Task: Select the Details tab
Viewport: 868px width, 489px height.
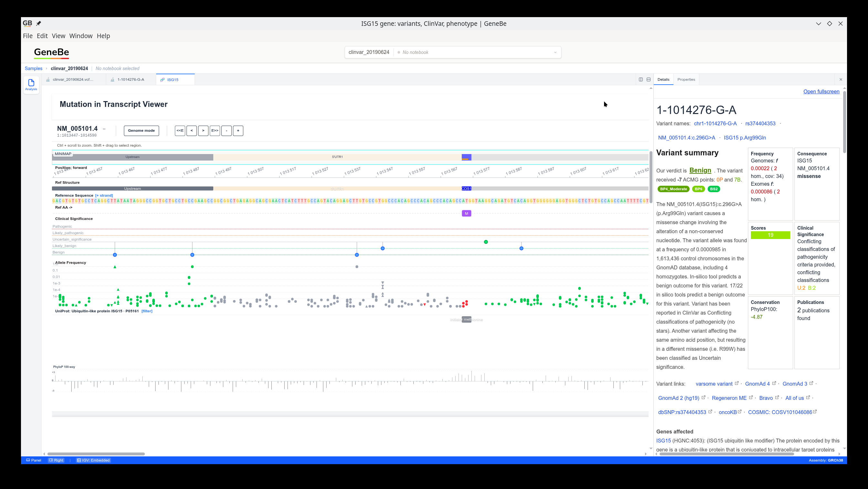Action: [663, 79]
